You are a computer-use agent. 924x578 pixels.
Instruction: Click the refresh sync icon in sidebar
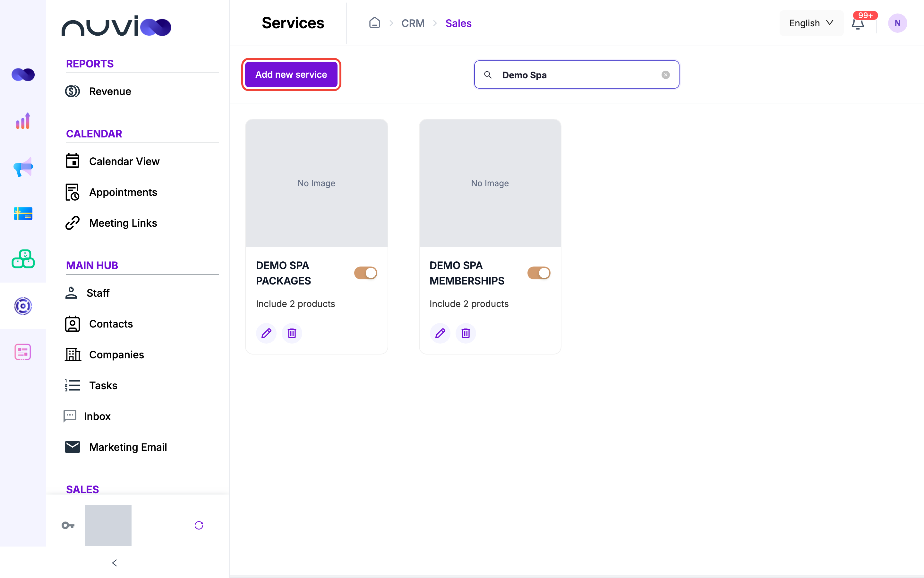point(199,525)
